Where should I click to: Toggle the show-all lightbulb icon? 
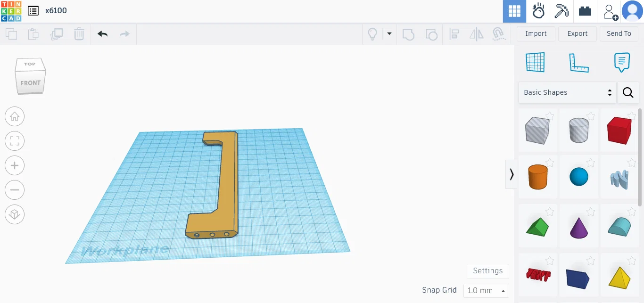(372, 34)
